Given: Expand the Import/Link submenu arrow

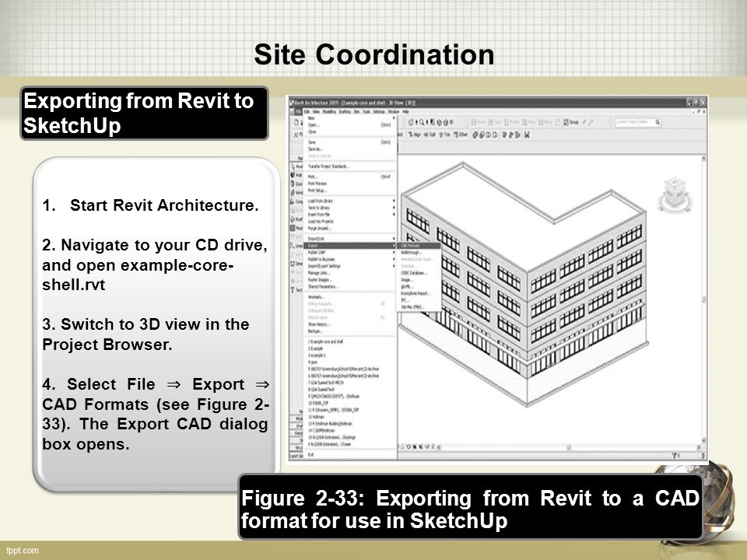Looking at the screenshot, I should tap(394, 239).
